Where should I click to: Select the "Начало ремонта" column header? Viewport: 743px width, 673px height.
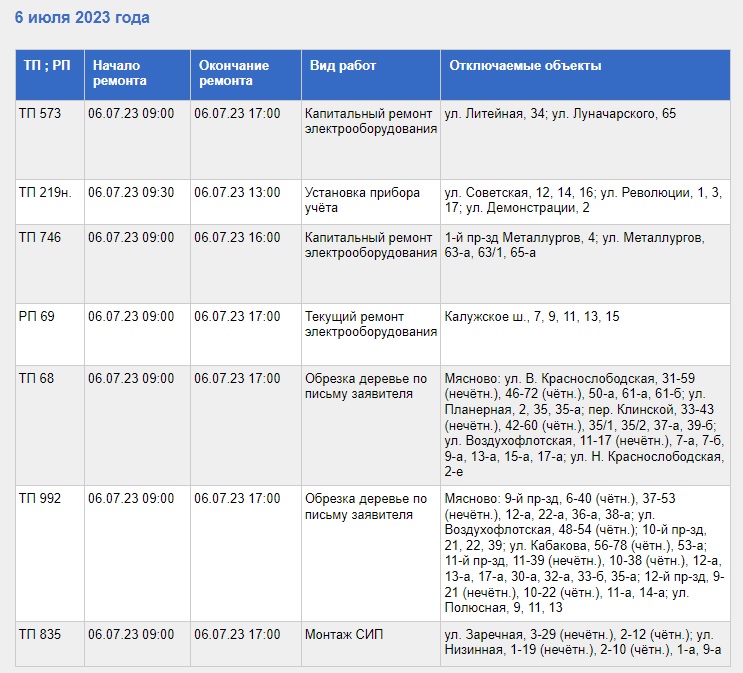click(120, 73)
